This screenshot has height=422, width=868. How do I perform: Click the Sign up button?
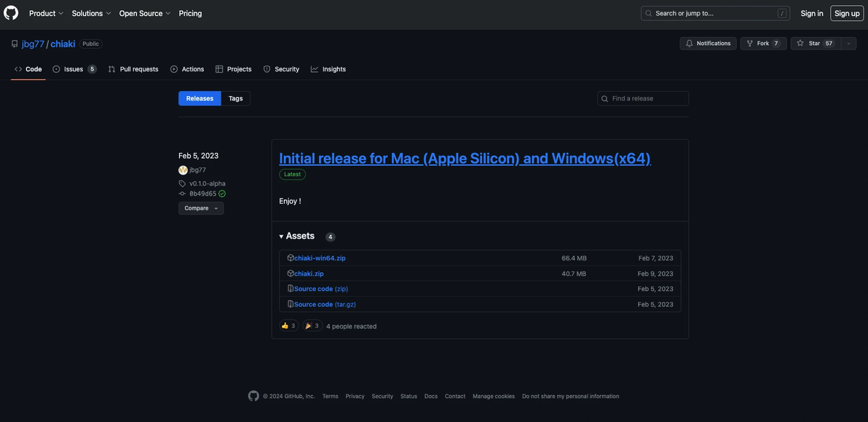[x=847, y=13]
